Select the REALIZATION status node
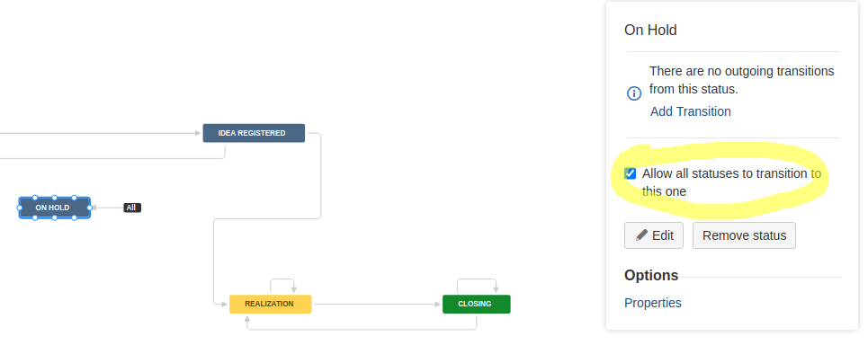 (270, 305)
